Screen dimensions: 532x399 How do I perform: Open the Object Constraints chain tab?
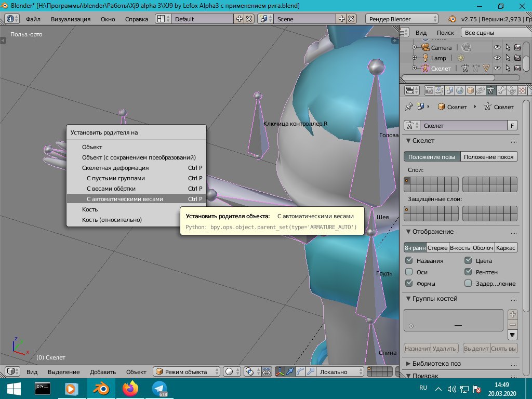coord(481,90)
